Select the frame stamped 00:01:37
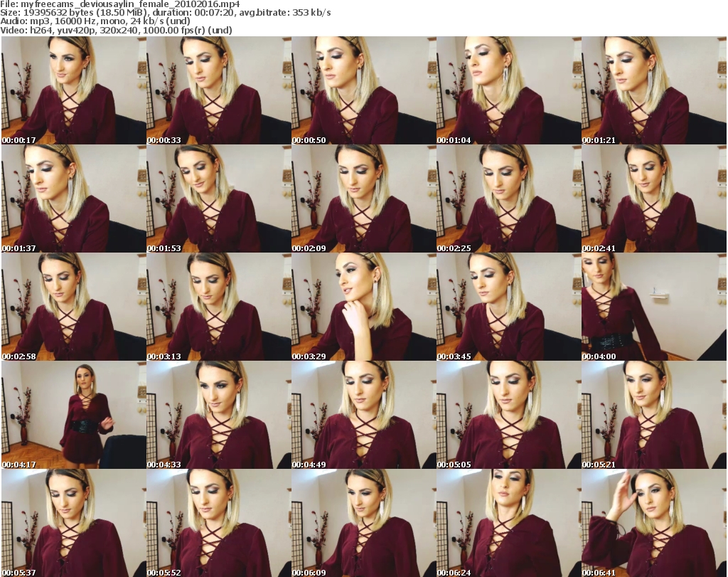This screenshot has width=728, height=577. click(x=74, y=198)
